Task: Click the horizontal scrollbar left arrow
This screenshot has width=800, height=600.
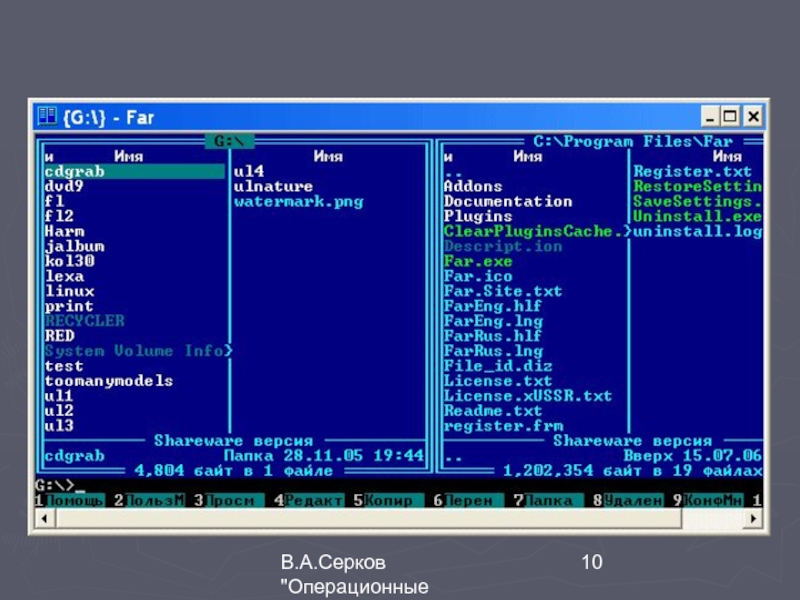Action: click(42, 517)
